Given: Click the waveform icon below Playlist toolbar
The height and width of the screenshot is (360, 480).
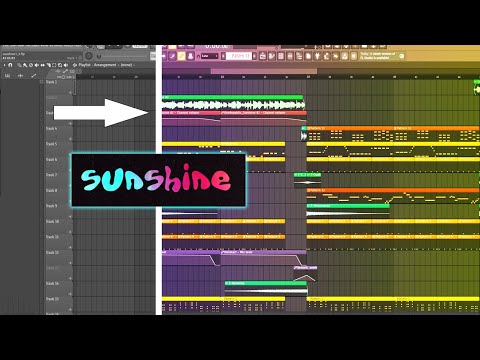Looking at the screenshot, I should 21,76.
